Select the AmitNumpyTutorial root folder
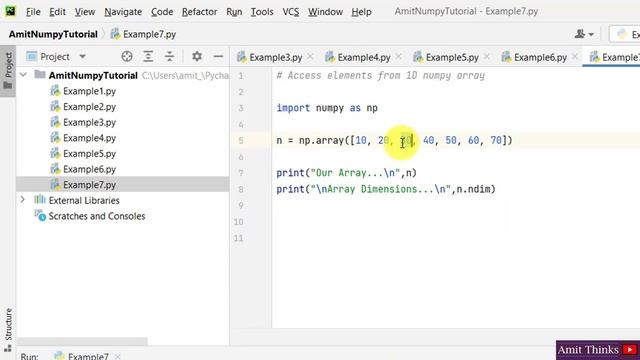Screen dimensions: 640x360 [x=93, y=76]
